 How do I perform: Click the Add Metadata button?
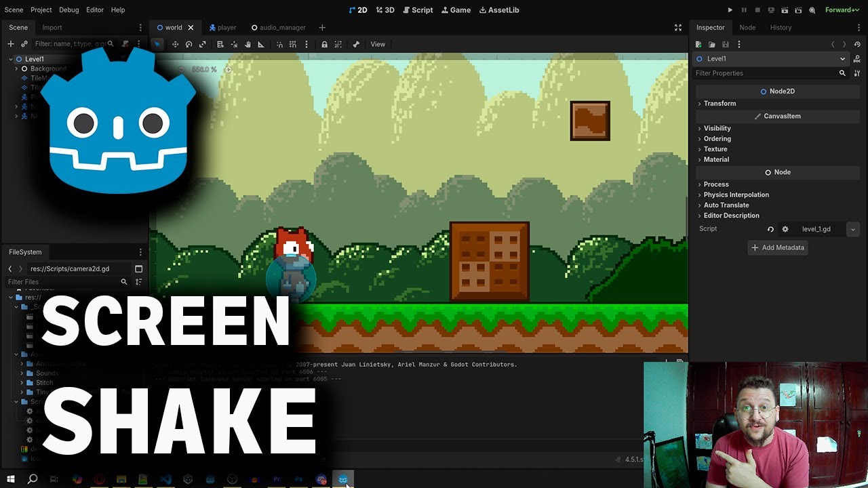777,247
